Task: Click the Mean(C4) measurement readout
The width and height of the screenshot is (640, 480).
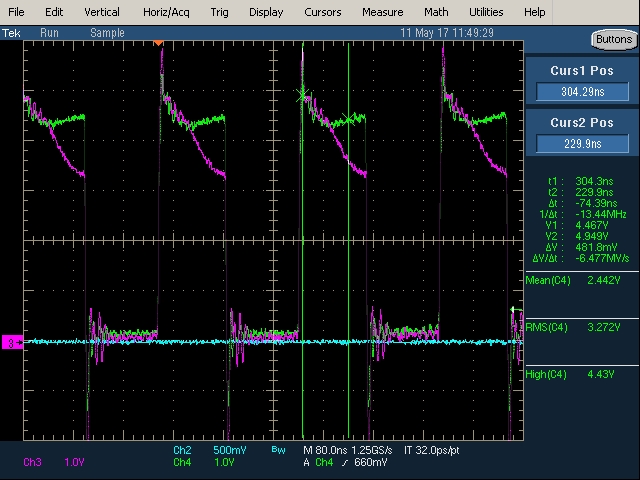Action: [x=572, y=280]
